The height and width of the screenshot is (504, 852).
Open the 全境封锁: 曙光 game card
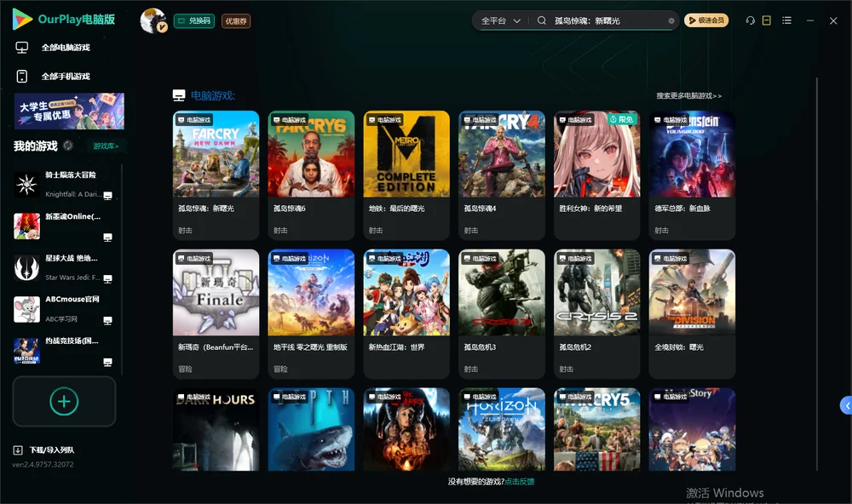pyautogui.click(x=692, y=313)
